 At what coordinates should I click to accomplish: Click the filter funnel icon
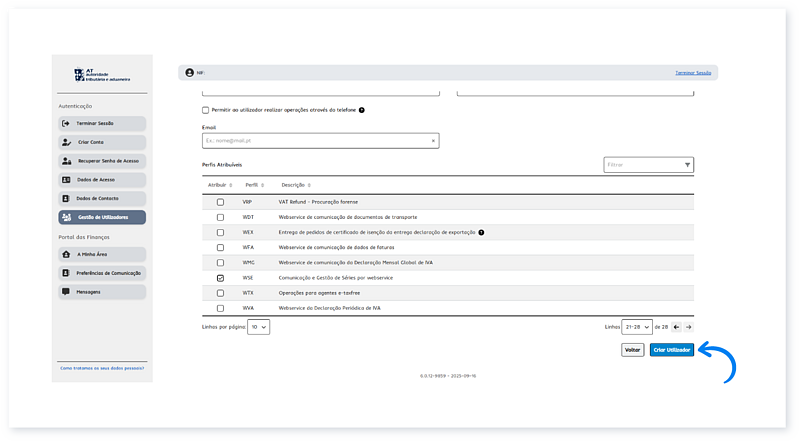pyautogui.click(x=687, y=164)
